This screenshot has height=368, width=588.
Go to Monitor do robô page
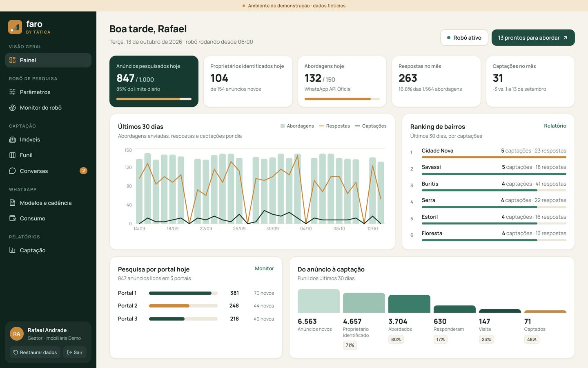[x=48, y=108]
